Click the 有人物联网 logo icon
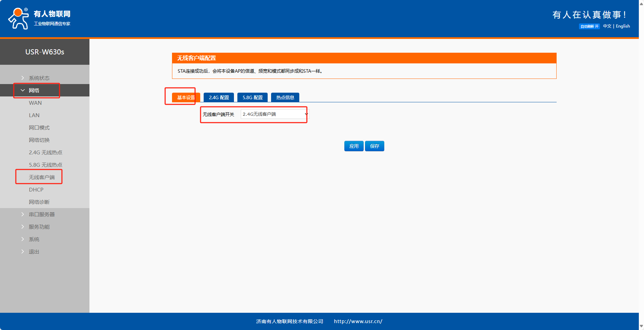644x330 pixels. point(19,18)
